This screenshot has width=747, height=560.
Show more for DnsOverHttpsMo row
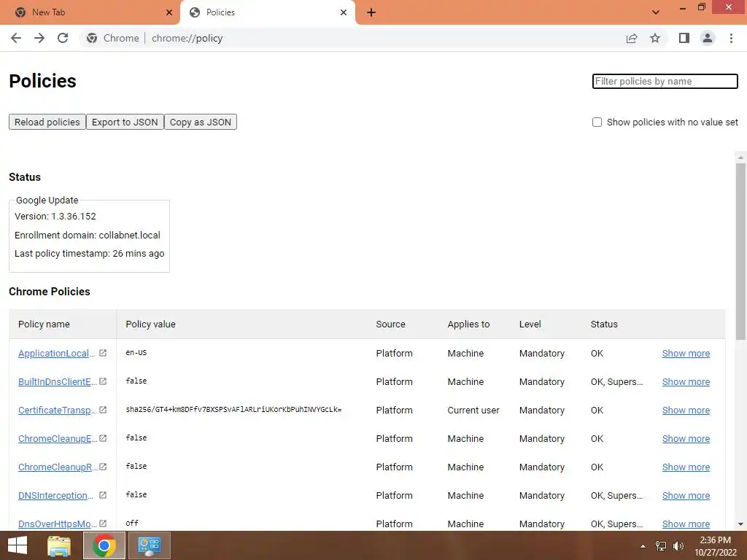[x=686, y=524]
